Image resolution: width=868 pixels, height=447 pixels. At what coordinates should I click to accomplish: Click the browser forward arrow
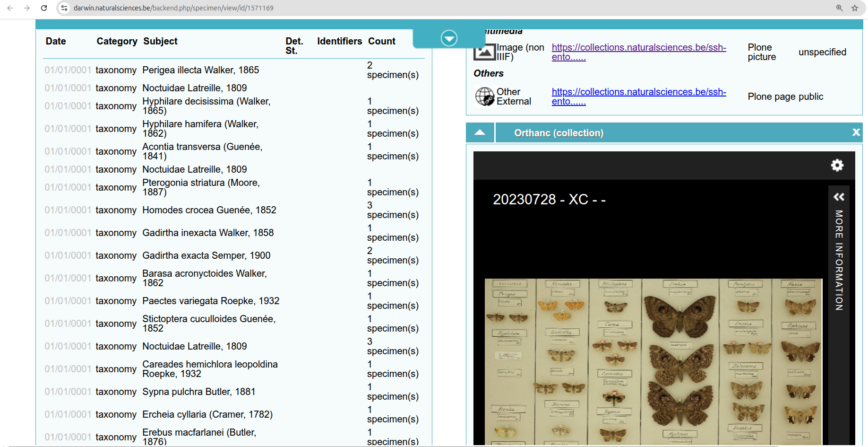pos(27,8)
